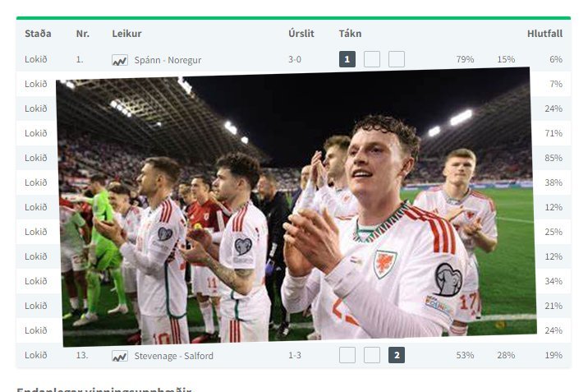Click the Hlutfall column header
This screenshot has height=392, width=588.
(544, 34)
